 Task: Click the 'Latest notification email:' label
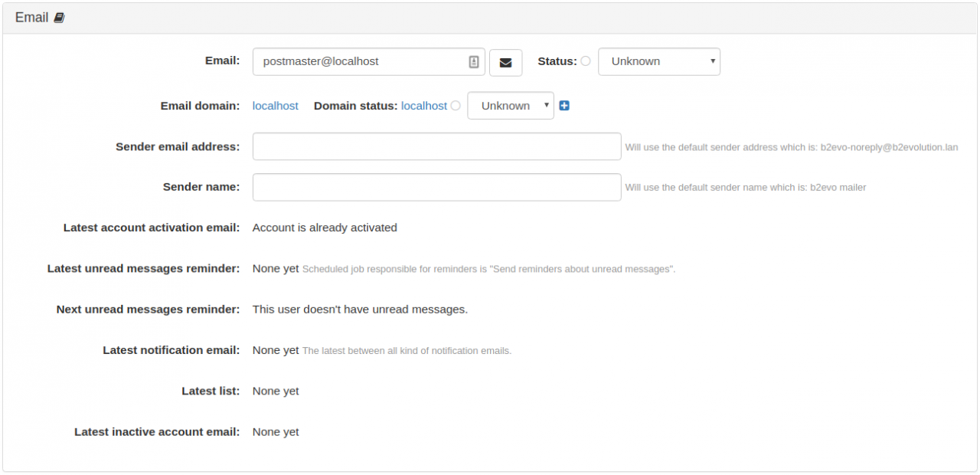pyautogui.click(x=171, y=350)
